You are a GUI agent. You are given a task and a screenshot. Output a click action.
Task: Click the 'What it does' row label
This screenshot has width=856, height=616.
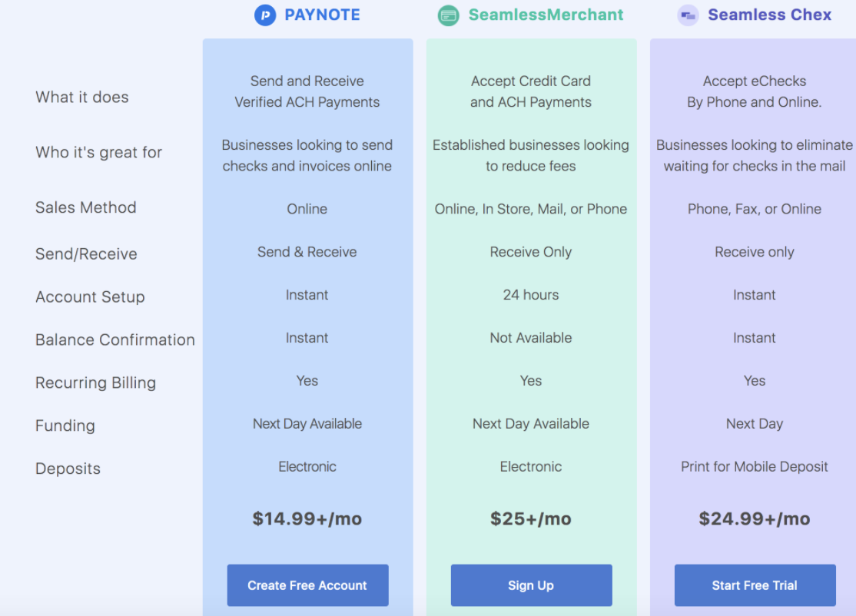tap(82, 98)
